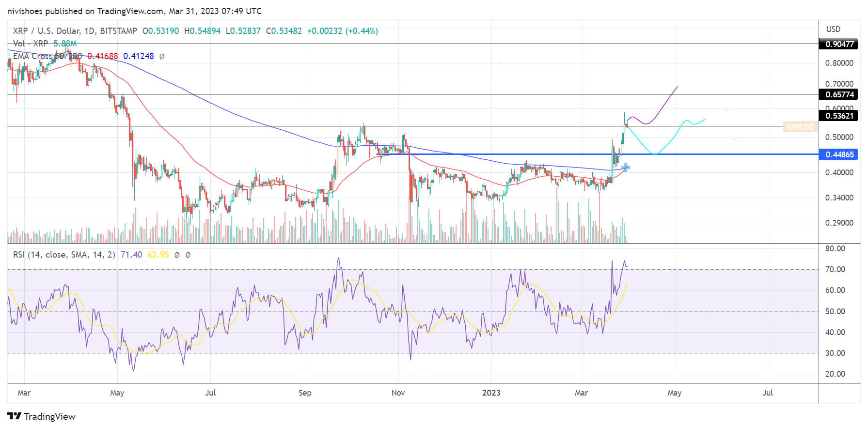This screenshot has width=868, height=429.
Task: Select the EMA Cross 50/200 indicator legend
Action: point(47,56)
